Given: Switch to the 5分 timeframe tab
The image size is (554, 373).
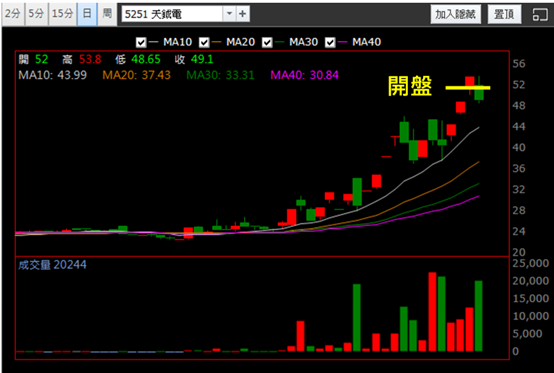Looking at the screenshot, I should 36,14.
